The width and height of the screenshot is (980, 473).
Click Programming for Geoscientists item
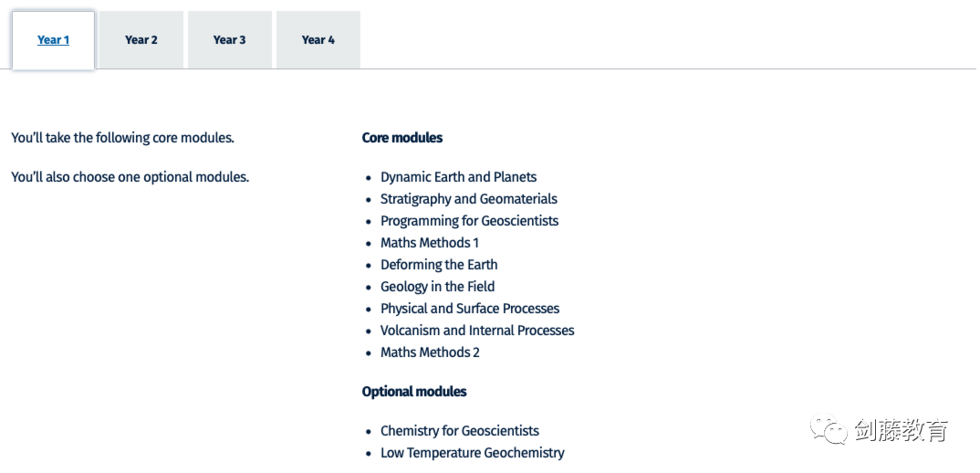(x=469, y=221)
